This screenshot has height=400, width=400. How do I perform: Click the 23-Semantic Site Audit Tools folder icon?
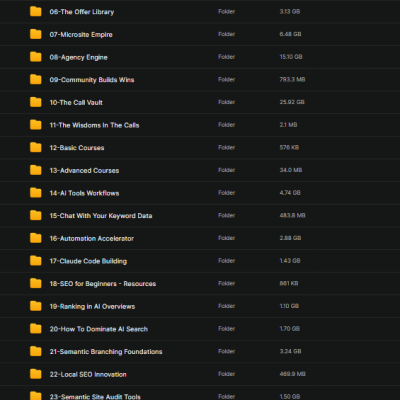point(36,396)
